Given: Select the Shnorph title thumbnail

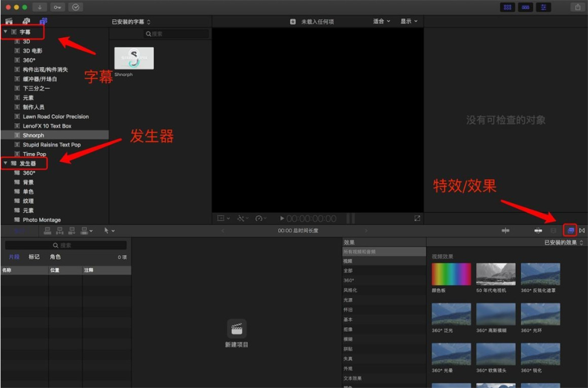Looking at the screenshot, I should coord(134,58).
